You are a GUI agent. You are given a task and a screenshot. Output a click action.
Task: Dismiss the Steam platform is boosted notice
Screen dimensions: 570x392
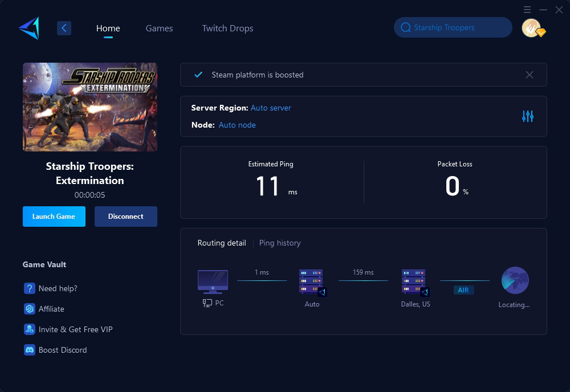[530, 75]
